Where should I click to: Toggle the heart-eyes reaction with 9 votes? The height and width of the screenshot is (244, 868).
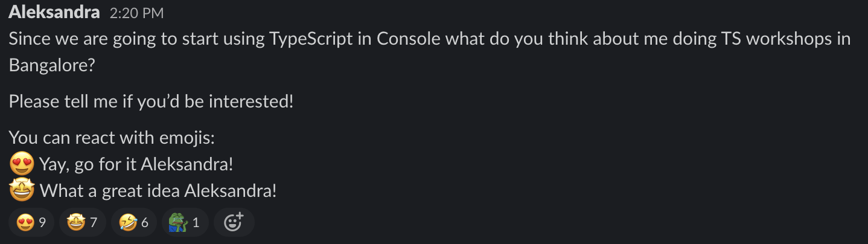pyautogui.click(x=31, y=222)
